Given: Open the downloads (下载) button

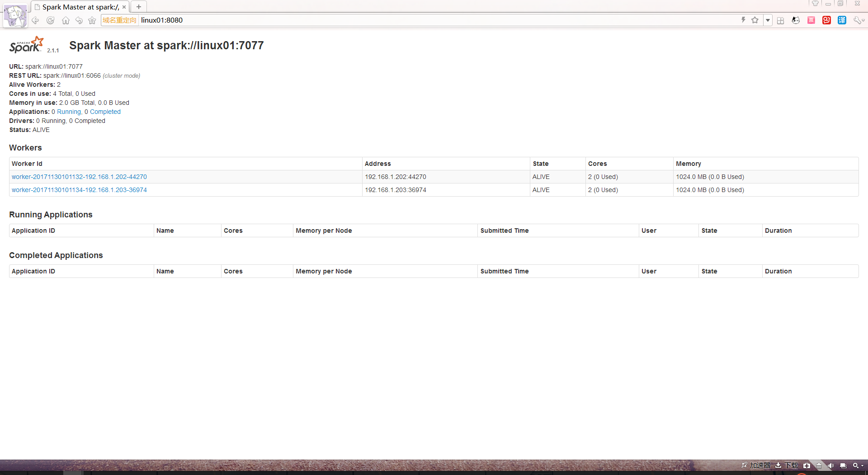Looking at the screenshot, I should coord(787,465).
